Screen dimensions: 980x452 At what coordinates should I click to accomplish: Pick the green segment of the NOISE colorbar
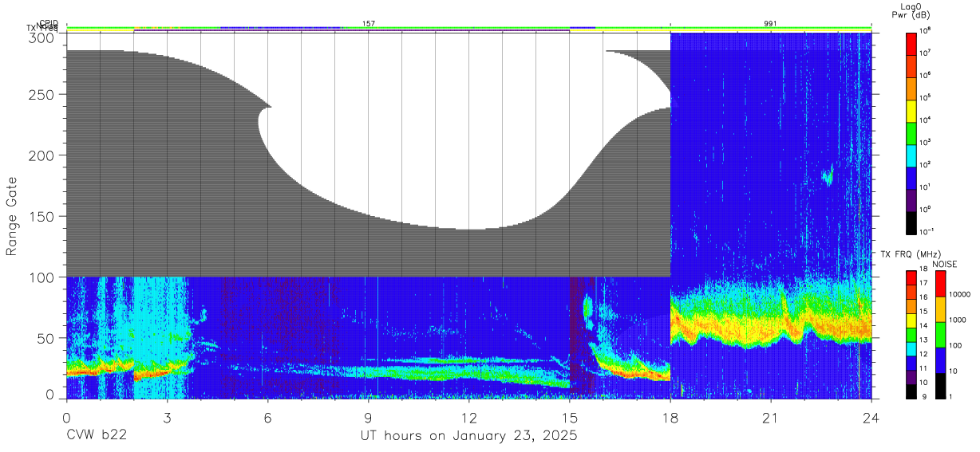click(939, 335)
